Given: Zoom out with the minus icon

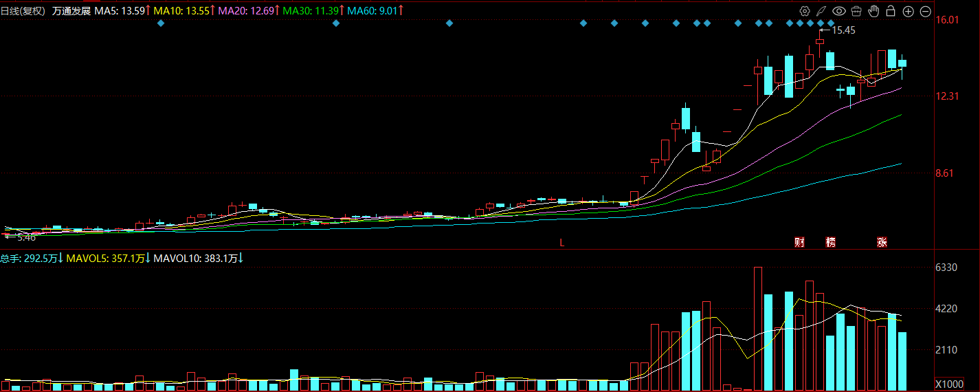Looking at the screenshot, I should pos(925,11).
